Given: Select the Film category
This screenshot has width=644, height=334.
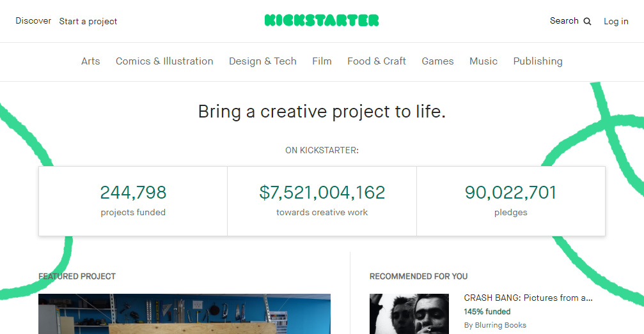Looking at the screenshot, I should tap(322, 61).
